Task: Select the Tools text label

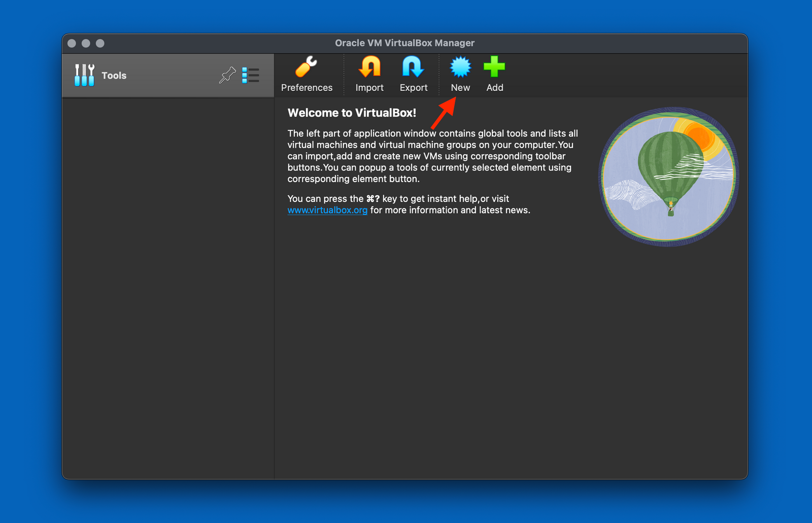Action: click(x=114, y=76)
